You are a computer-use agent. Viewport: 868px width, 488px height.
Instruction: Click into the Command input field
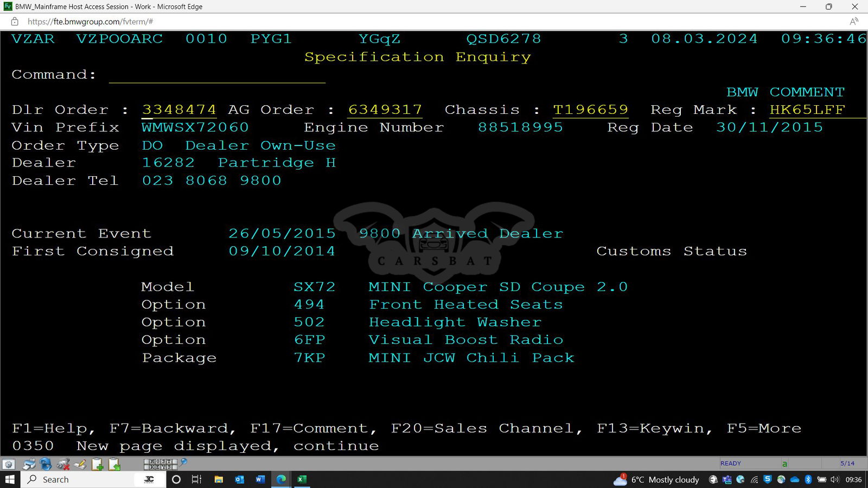tap(217, 75)
